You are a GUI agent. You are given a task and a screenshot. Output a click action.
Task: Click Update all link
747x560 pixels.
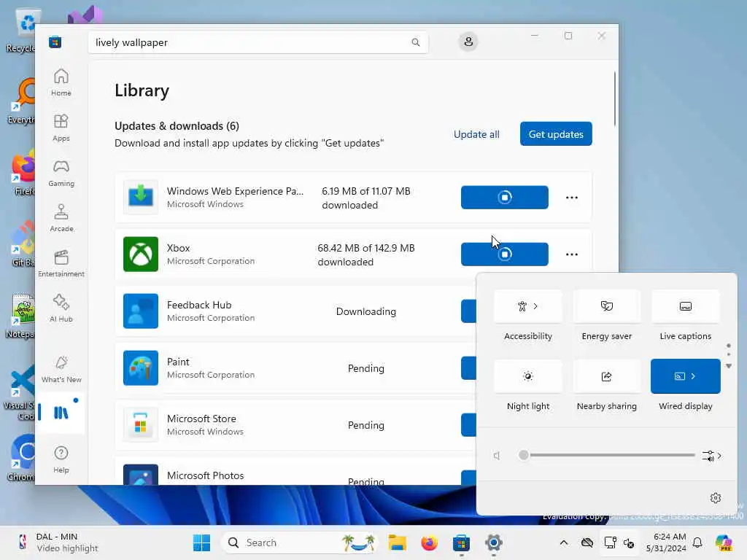[x=476, y=134]
